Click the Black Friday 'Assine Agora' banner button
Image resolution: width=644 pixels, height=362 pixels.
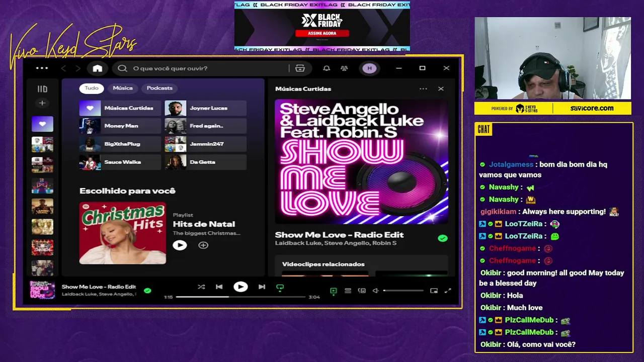[x=322, y=33]
